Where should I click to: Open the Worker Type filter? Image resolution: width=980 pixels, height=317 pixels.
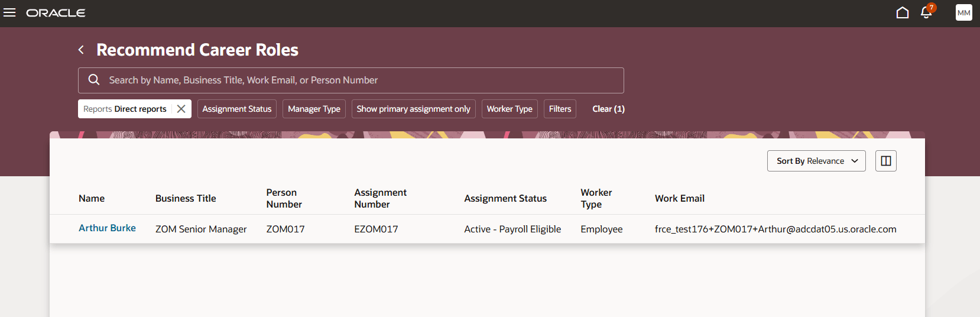510,109
